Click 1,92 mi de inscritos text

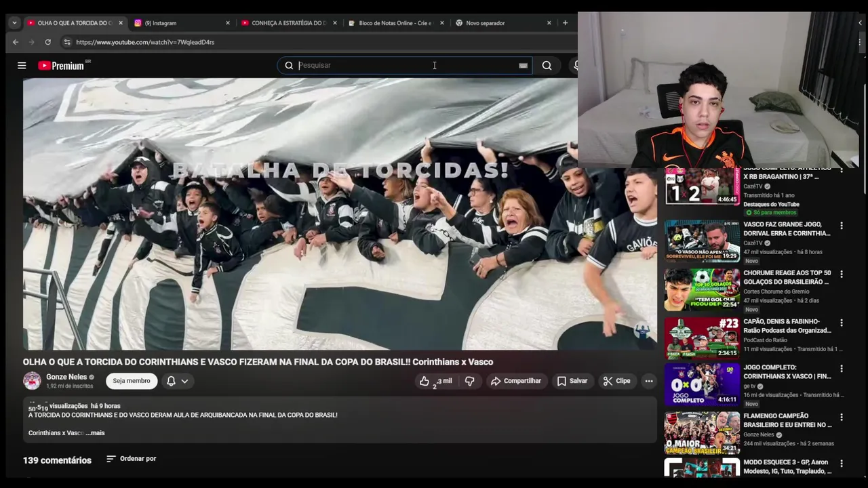click(x=69, y=386)
